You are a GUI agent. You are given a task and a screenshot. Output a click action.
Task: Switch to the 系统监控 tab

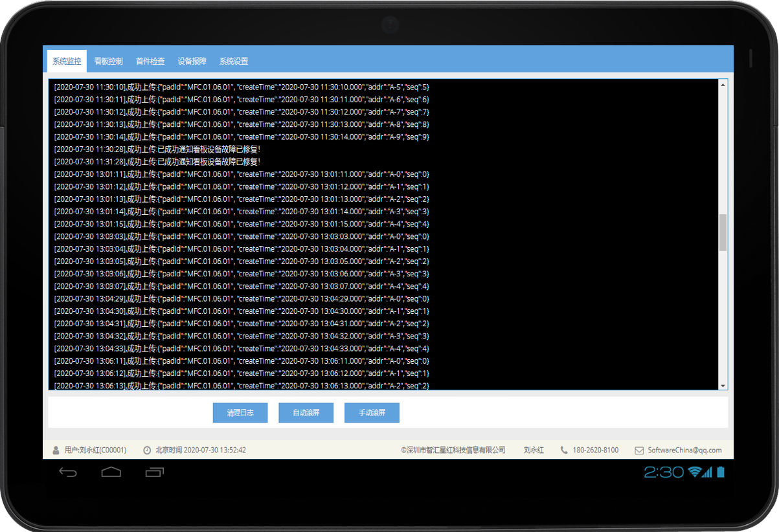click(x=67, y=61)
